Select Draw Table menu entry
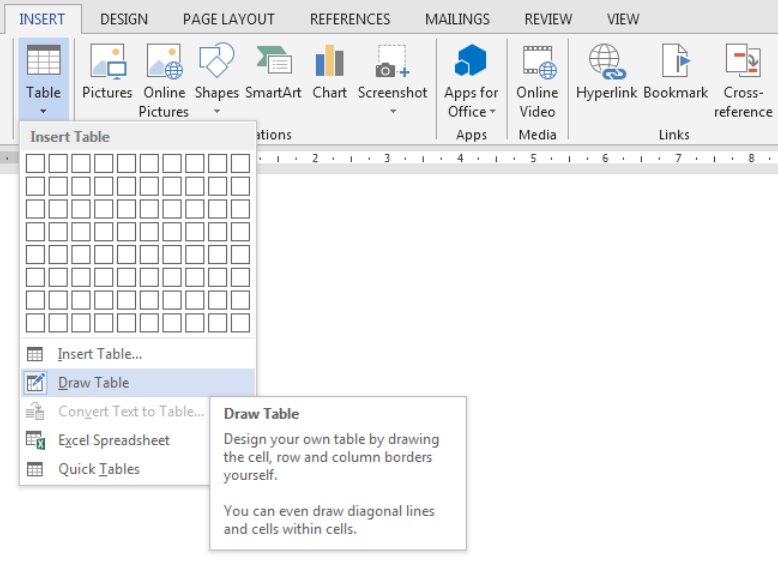Screen dimensions: 778x569 (x=93, y=383)
